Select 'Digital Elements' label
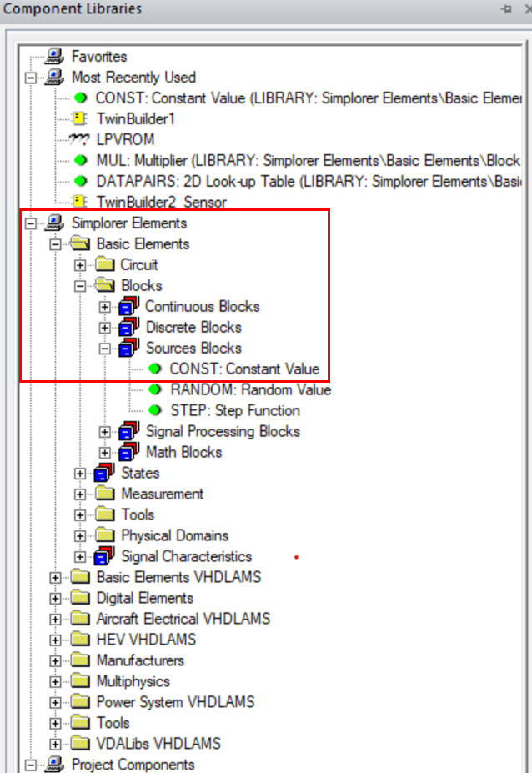532x773 pixels. pyautogui.click(x=145, y=598)
